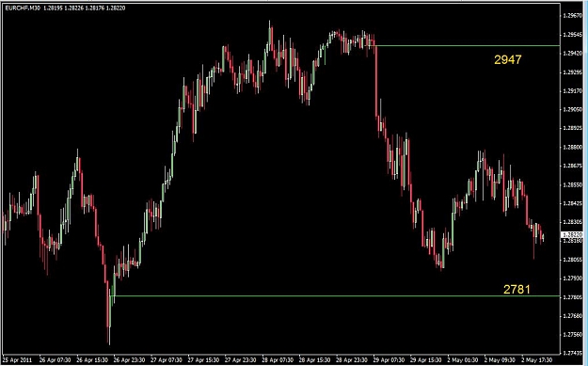Click the 26 Apr 07:30 time label
The image size is (588, 366).
[x=55, y=360]
